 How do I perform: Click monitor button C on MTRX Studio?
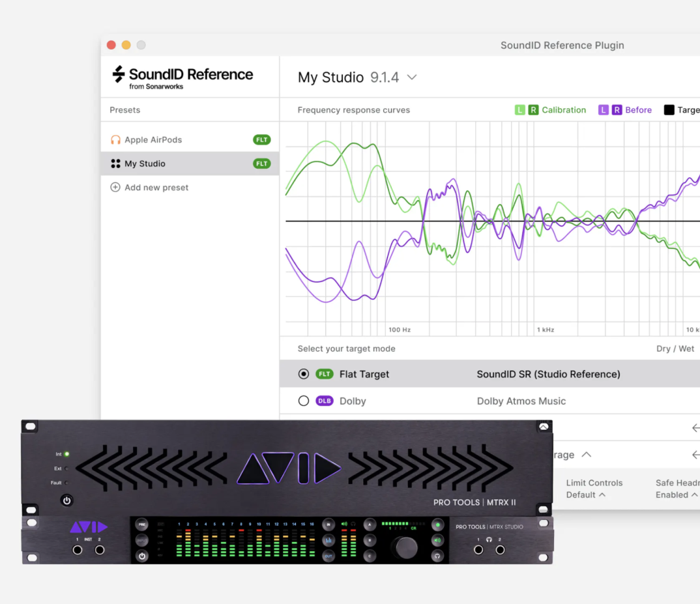click(370, 556)
